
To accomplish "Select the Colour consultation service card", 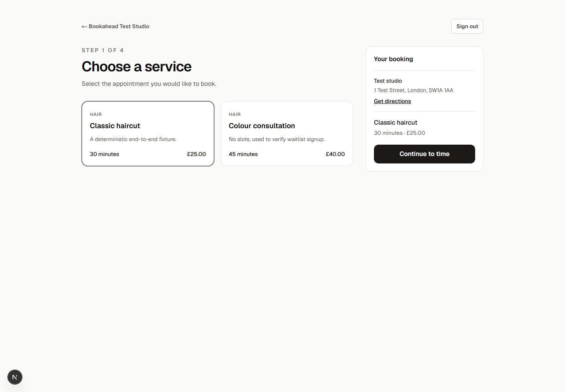I will pos(287,134).
